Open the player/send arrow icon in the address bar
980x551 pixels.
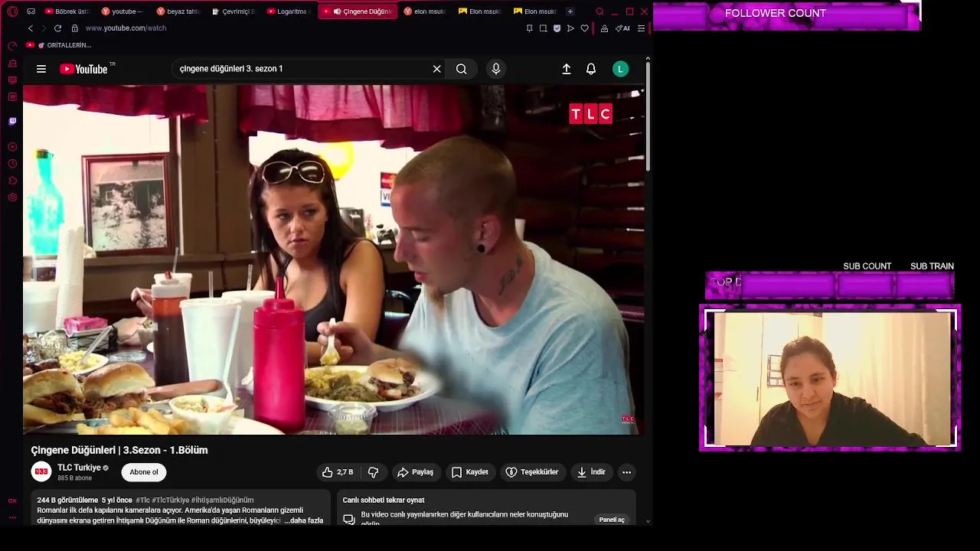click(x=570, y=28)
